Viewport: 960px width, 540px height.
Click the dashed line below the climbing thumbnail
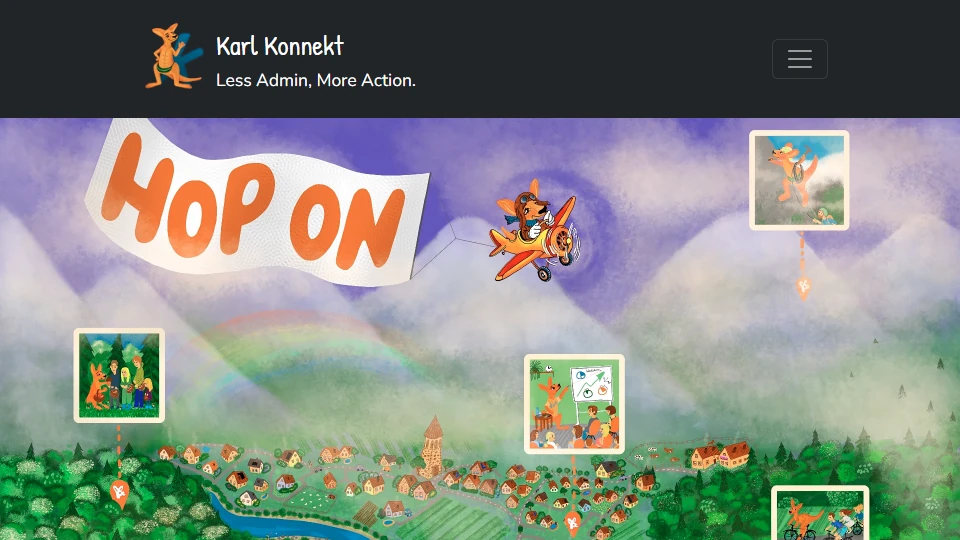point(802,253)
